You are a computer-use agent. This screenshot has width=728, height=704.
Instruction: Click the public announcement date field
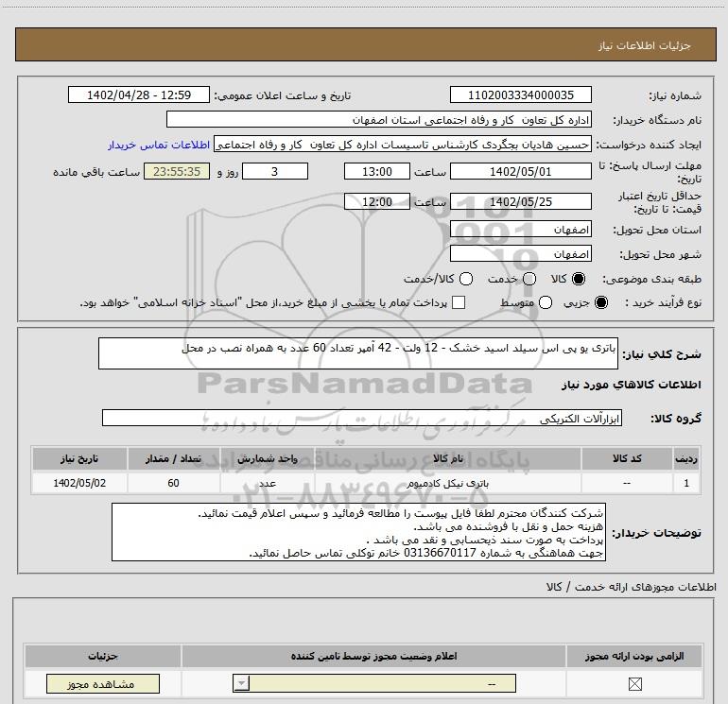pos(139,94)
